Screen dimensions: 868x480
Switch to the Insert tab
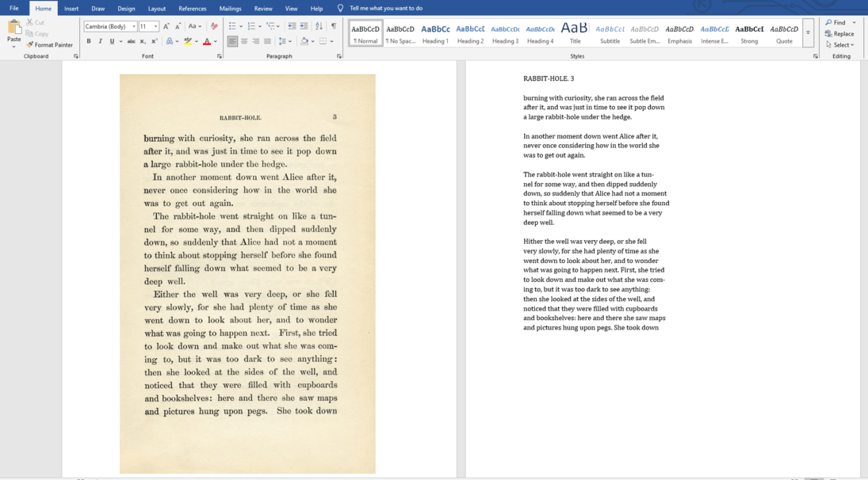[x=71, y=8]
